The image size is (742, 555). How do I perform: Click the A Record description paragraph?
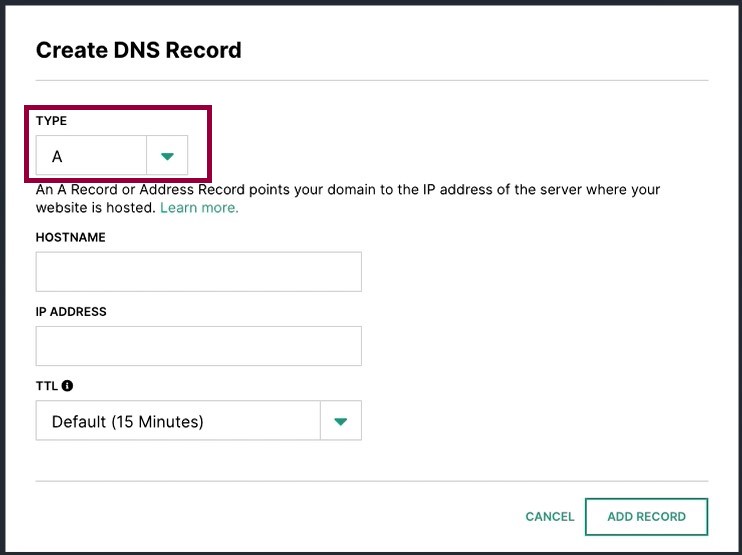tap(348, 199)
